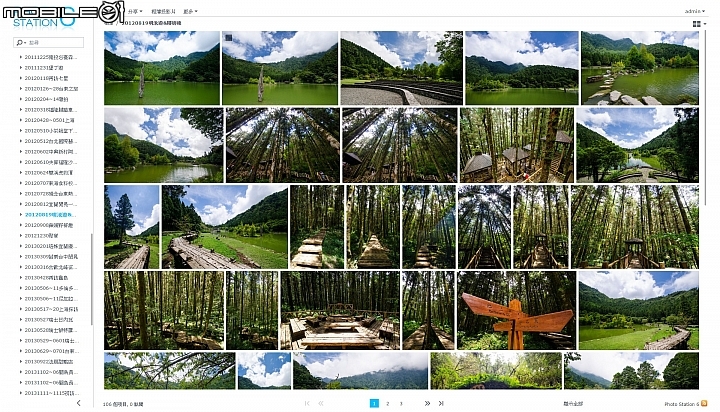720x412 pixels.
Task: Open the 更多 more menu
Action: point(190,11)
